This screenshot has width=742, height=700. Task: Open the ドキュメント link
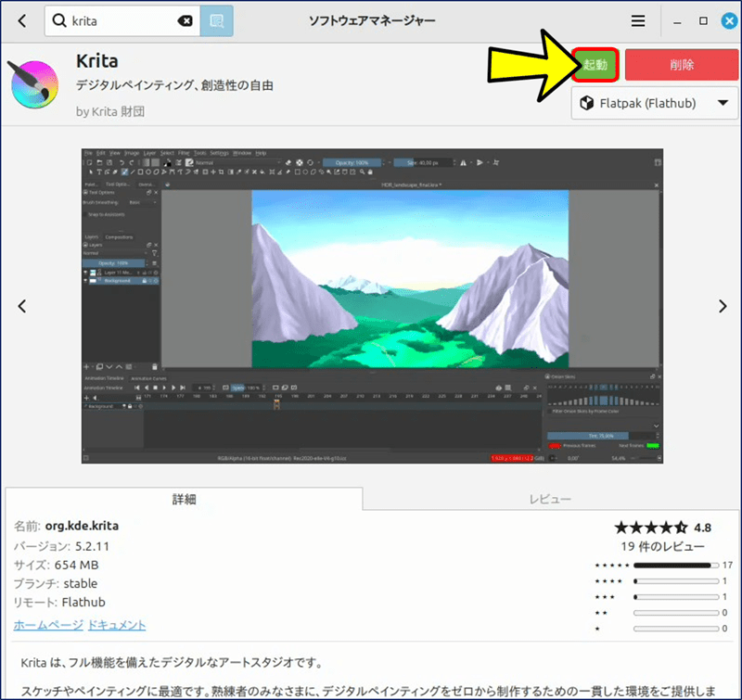pos(116,626)
